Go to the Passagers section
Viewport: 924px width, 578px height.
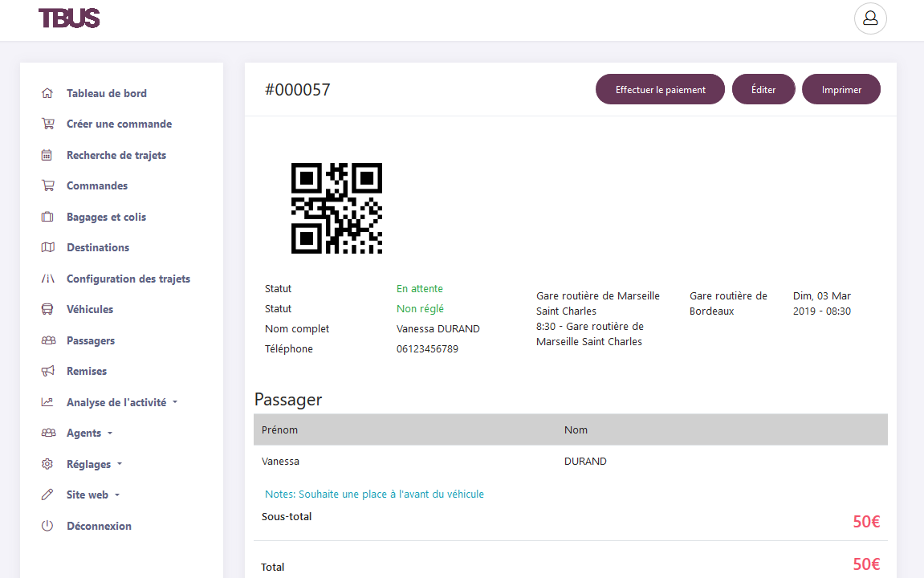coord(90,340)
